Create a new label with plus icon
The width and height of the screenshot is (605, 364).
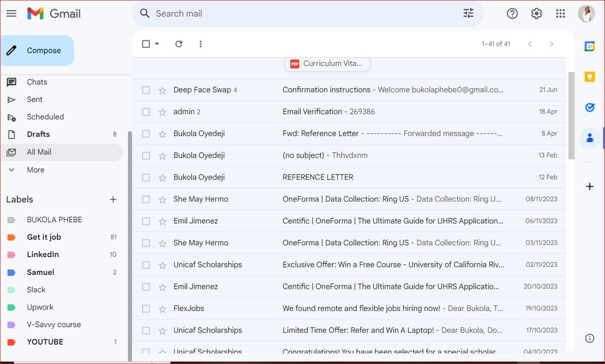(x=113, y=199)
